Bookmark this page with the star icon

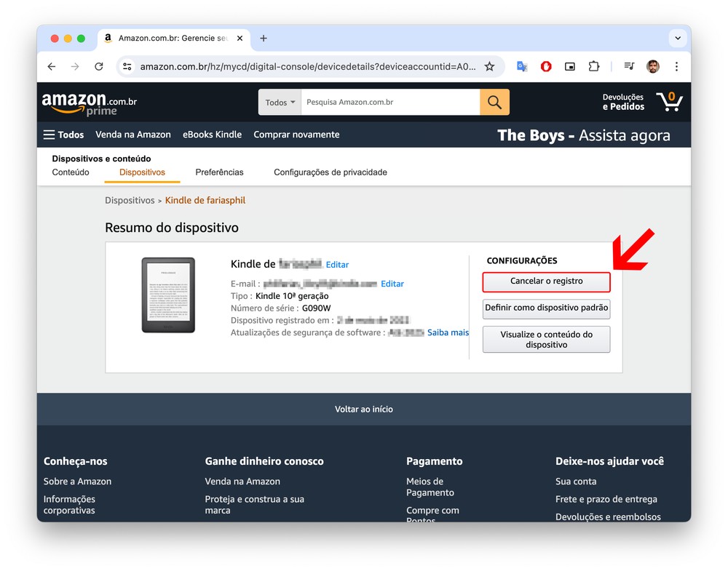pos(489,66)
